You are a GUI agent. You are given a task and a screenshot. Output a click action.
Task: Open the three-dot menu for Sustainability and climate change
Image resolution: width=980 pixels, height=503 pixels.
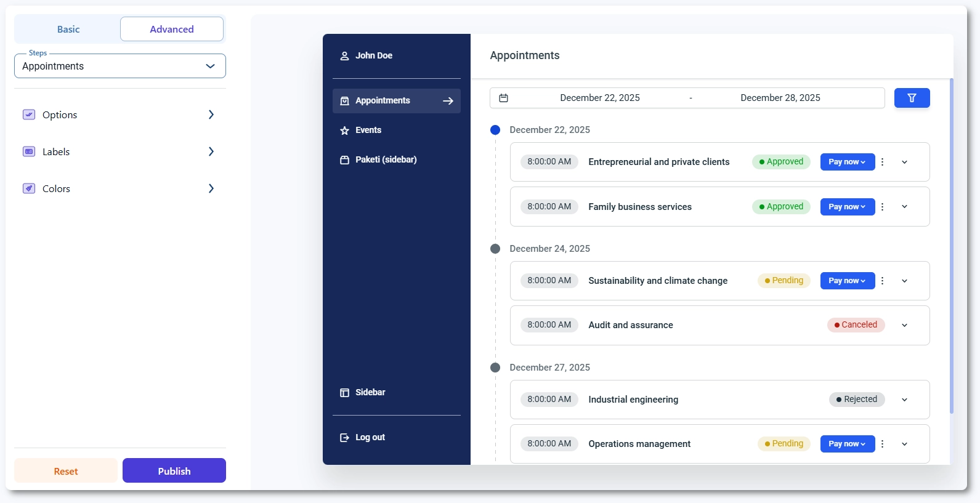pos(882,281)
